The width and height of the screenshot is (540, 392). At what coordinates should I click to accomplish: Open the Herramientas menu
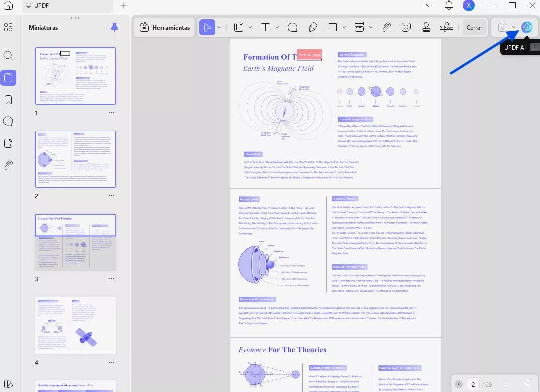[x=165, y=27]
